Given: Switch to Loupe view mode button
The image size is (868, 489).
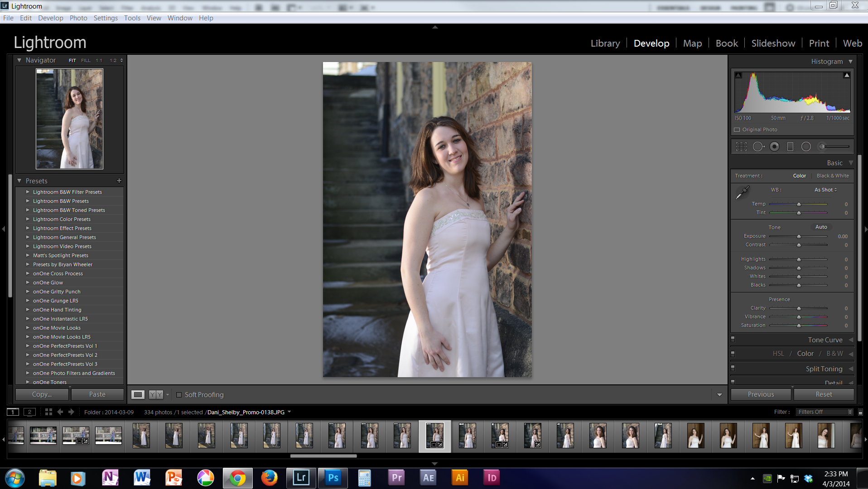Looking at the screenshot, I should [138, 395].
